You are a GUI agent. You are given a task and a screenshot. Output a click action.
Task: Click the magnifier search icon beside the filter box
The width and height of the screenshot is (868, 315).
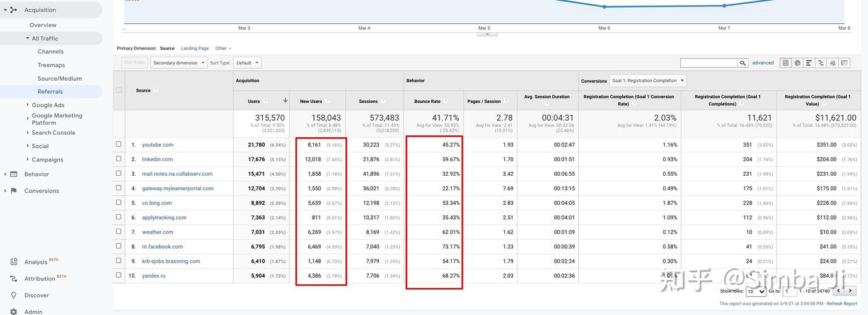click(743, 63)
